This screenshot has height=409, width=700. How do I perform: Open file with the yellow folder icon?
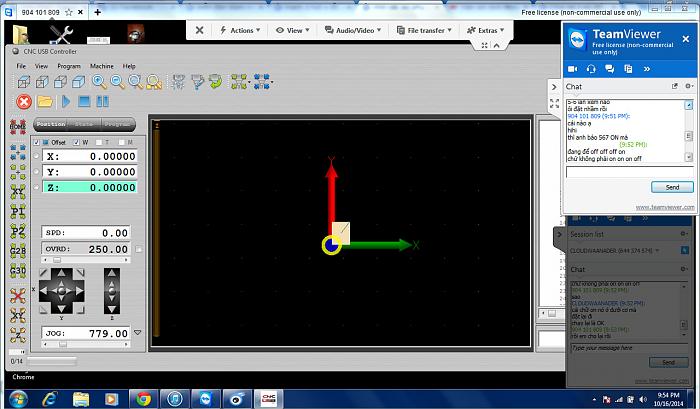click(x=45, y=101)
